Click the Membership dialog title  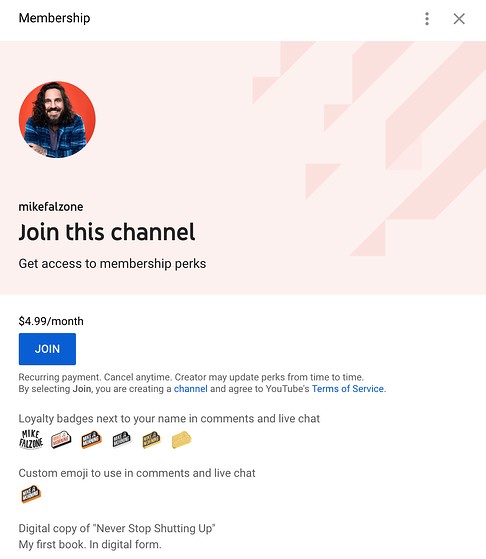point(54,18)
